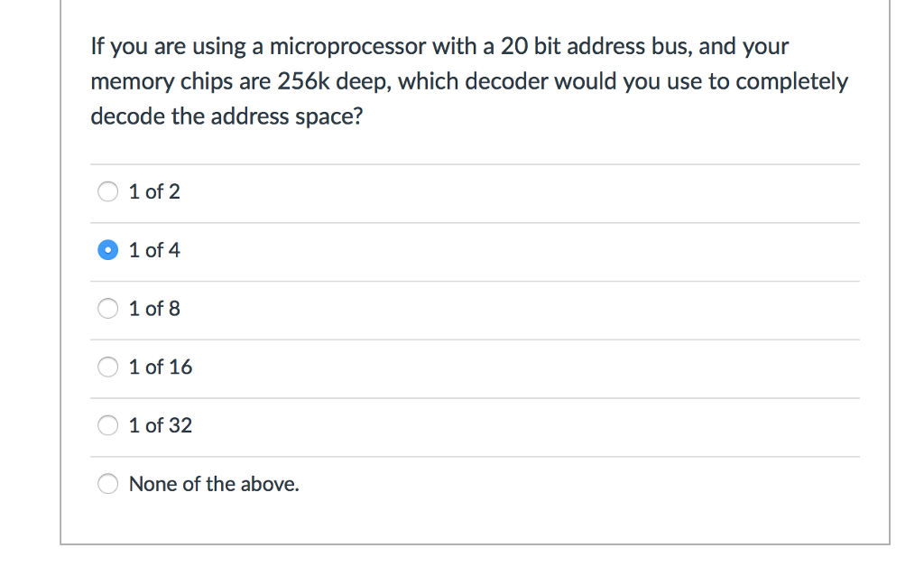The height and width of the screenshot is (567, 924).
Task: Click the "1 of 4" answer label text
Action: [x=154, y=250]
